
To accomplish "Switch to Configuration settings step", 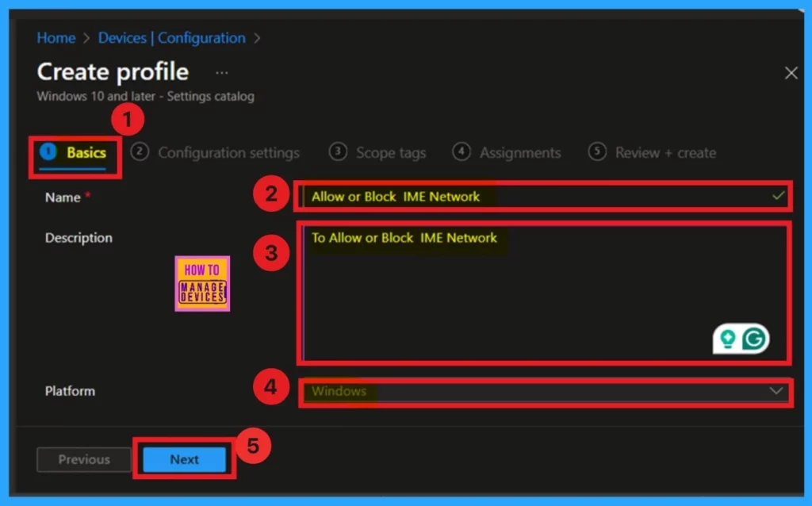I will pyautogui.click(x=215, y=153).
